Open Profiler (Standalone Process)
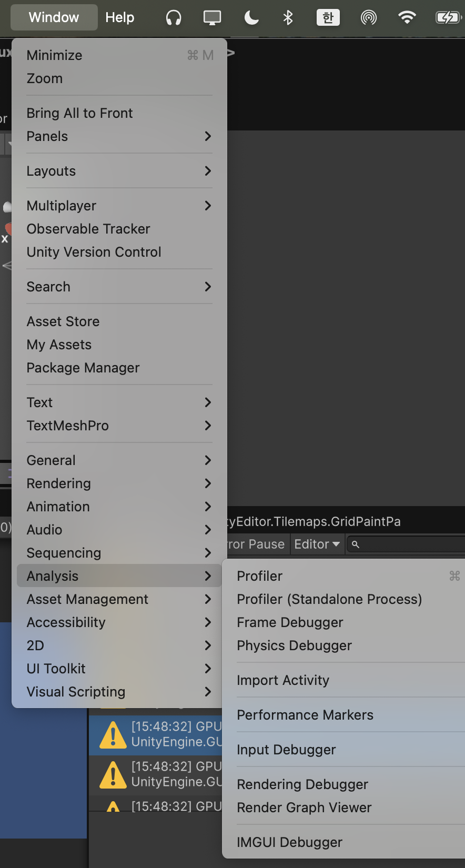 [346, 599]
